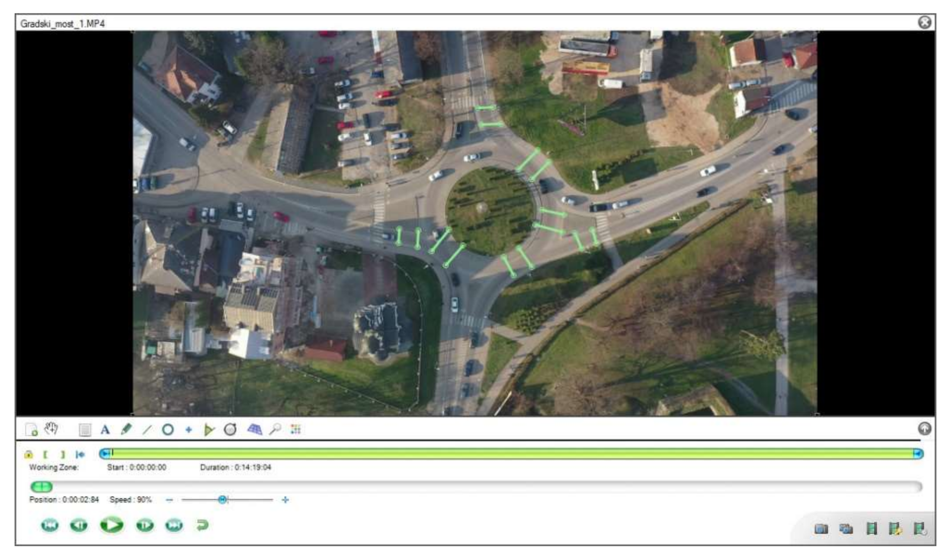Activate the magnifier tool
This screenshot has height=560, width=952.
coord(275,429)
